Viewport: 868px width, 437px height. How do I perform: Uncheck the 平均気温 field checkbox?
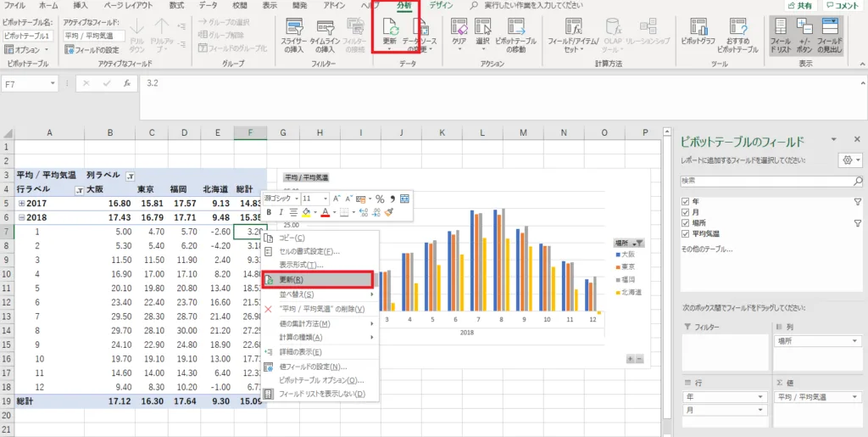point(686,233)
